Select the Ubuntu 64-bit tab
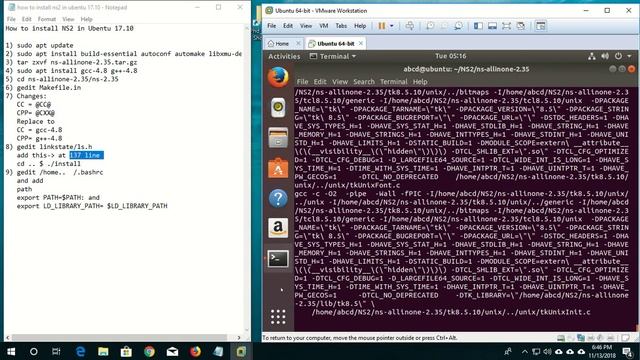 tap(336, 43)
